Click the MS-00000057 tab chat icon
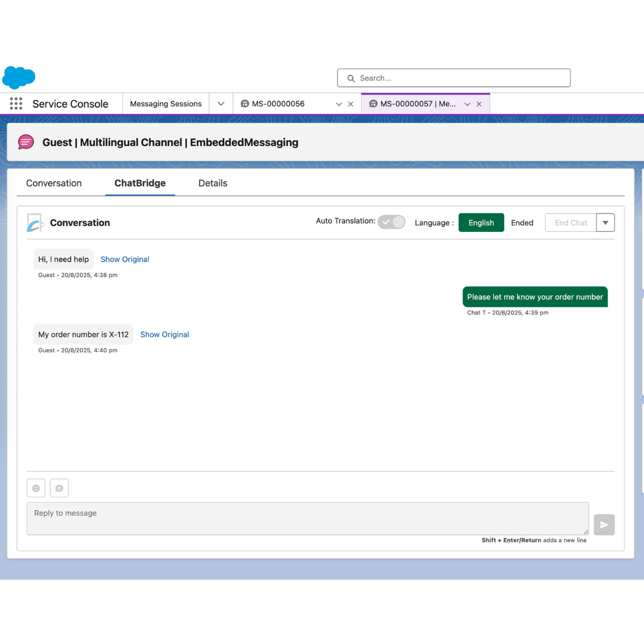Image resolution: width=644 pixels, height=644 pixels. tap(374, 104)
